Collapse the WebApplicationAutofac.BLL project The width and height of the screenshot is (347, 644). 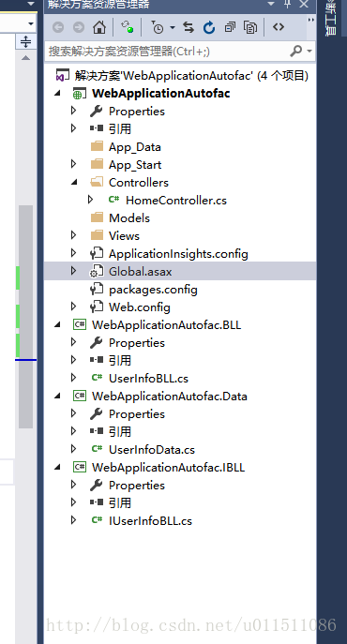click(58, 325)
